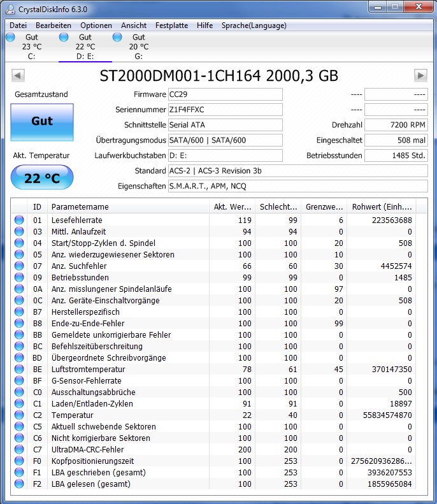Click the Übertragungsmodus field SATA/600
Image resolution: width=437 pixels, height=504 pixels.
click(x=226, y=140)
